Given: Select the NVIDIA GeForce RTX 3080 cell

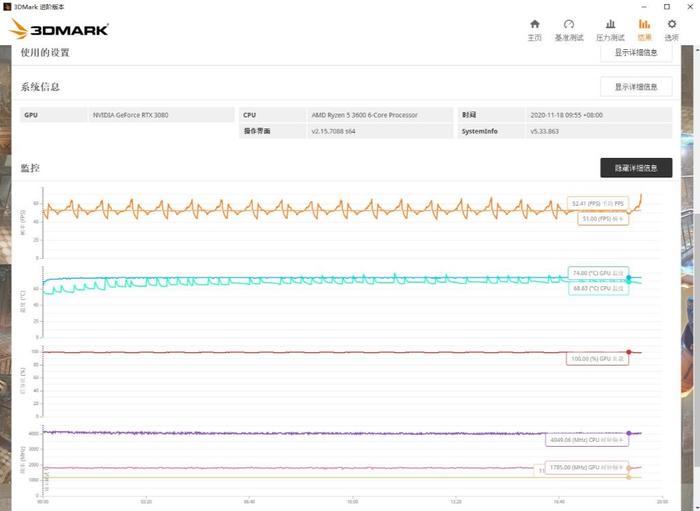Looking at the screenshot, I should point(161,115).
